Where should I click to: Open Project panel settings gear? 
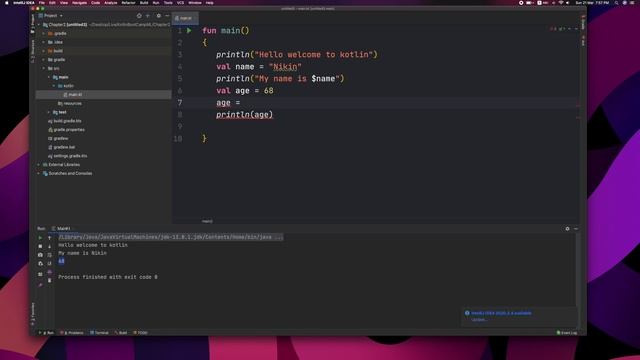158,16
